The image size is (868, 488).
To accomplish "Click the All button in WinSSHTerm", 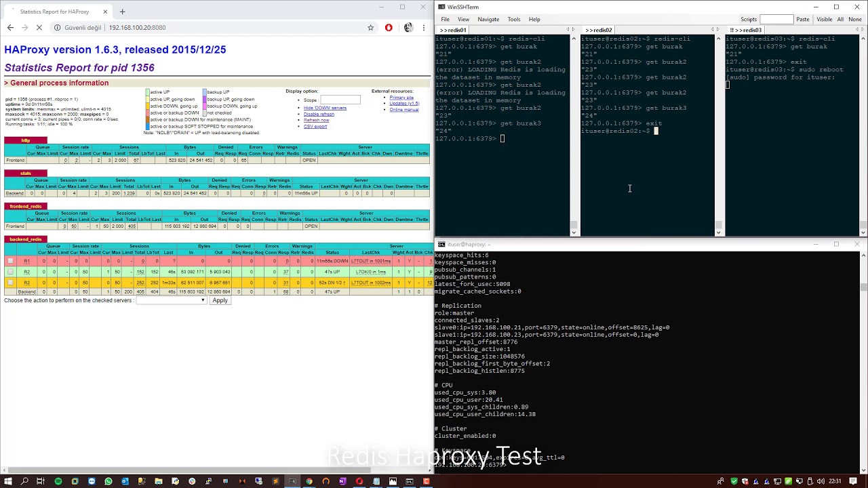I will coord(840,19).
